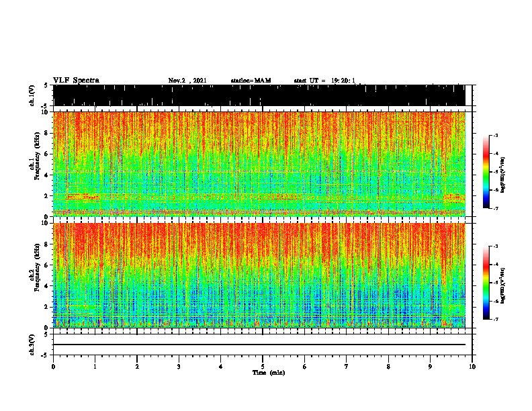The height and width of the screenshot is (411, 532).
Task: Click inside the ch.1 spectrogram panel
Action: tap(259, 164)
